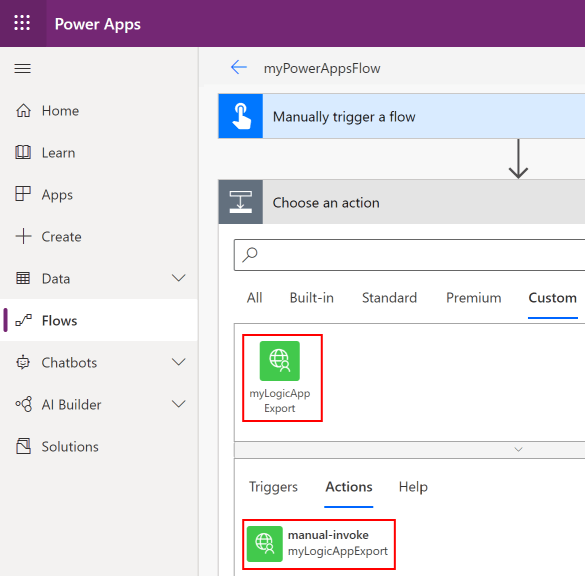Click the connector search input field

[409, 255]
